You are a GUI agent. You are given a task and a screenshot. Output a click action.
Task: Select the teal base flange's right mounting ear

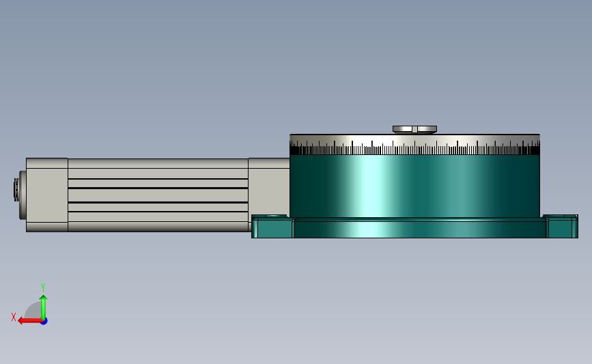point(561,227)
